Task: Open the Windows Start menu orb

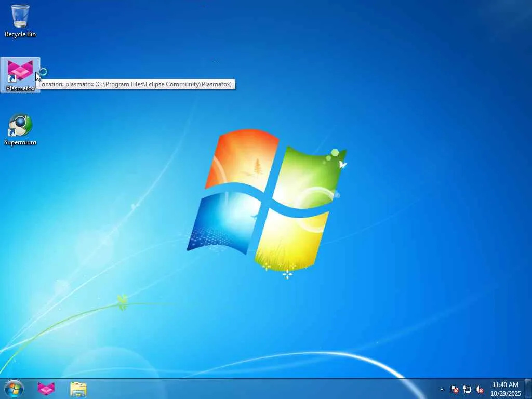Action: 14,389
